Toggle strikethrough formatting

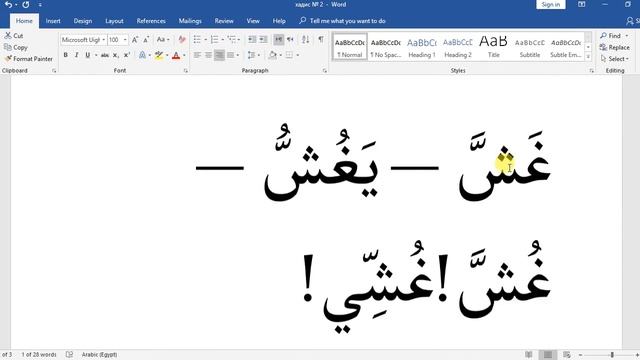point(105,55)
